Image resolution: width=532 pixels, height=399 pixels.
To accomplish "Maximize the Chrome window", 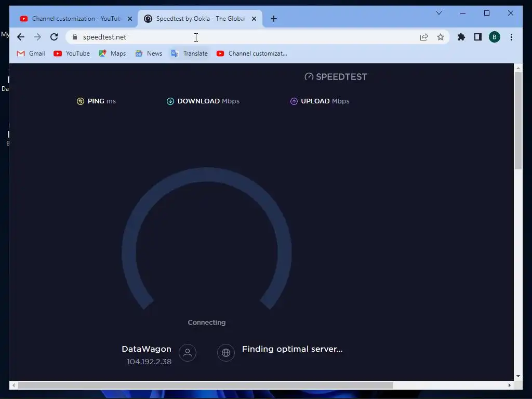I will click(486, 13).
